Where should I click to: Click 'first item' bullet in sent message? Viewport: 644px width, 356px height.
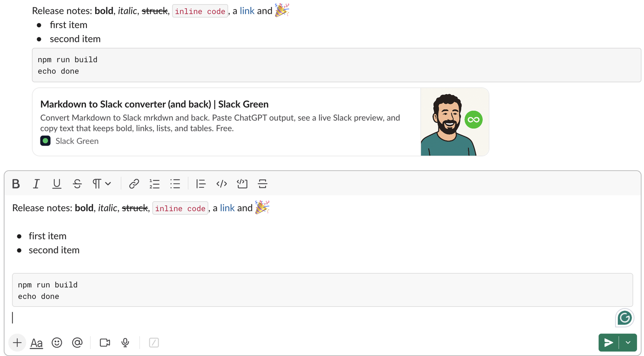click(x=69, y=25)
